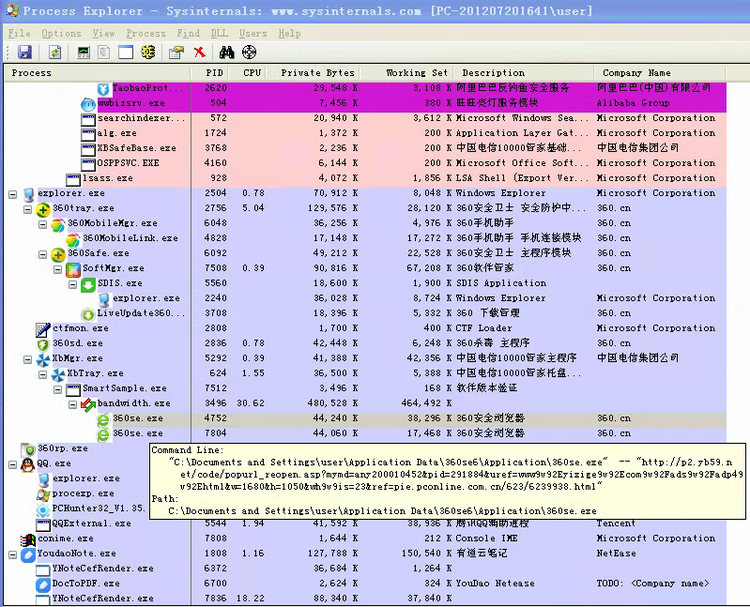The image size is (750, 607).
Task: Click the XbMgr.exe pinwheel icon
Action: pos(43,359)
